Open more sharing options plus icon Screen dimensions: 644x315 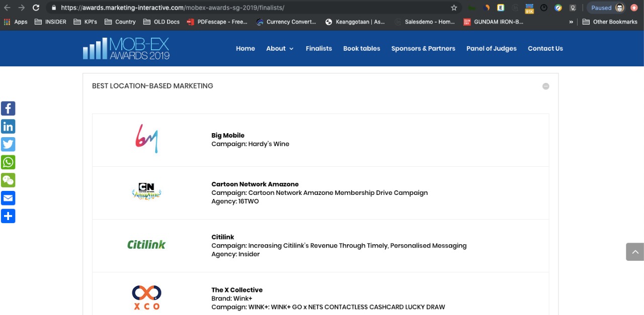click(8, 216)
